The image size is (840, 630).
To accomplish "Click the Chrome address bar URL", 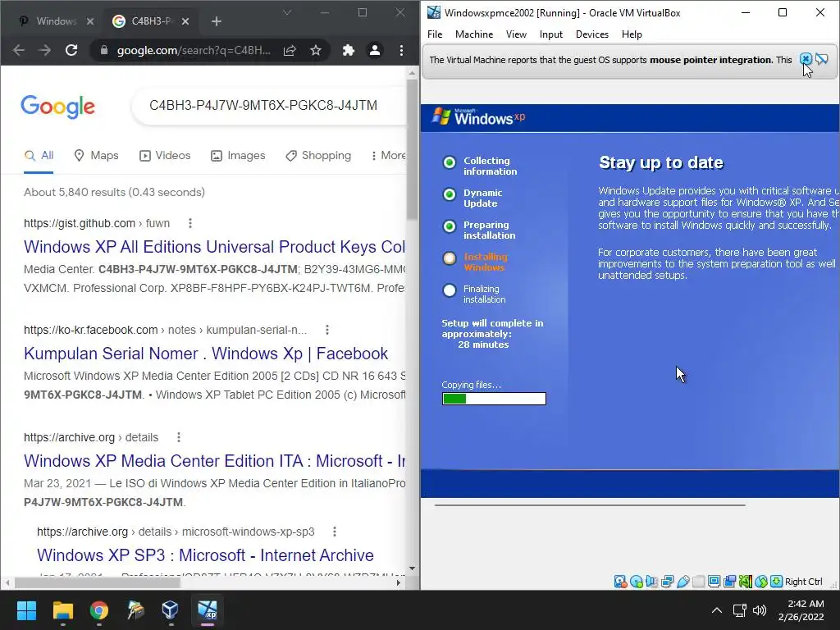I will point(194,50).
